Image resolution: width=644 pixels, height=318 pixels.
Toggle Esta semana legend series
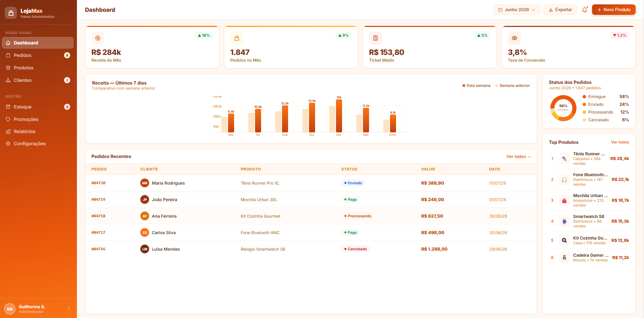coord(476,86)
